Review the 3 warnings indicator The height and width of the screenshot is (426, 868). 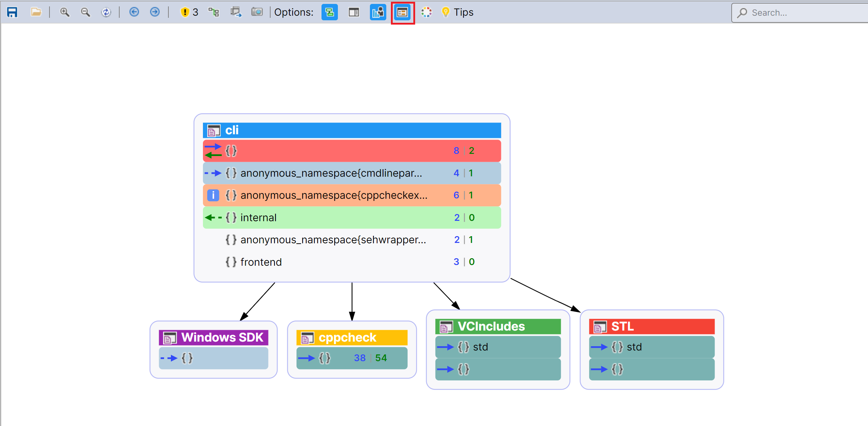click(189, 12)
